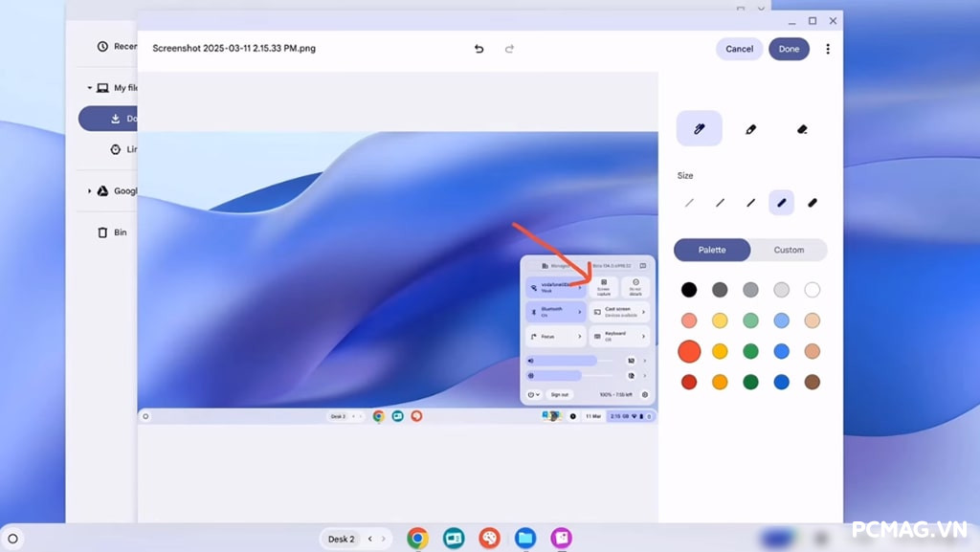The image size is (980, 552).
Task: Undo the last annotation
Action: [x=479, y=48]
